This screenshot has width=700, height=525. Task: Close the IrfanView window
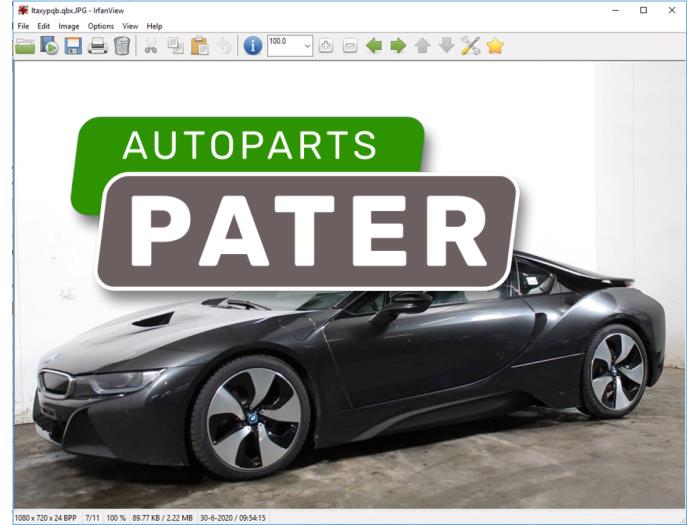coord(672,10)
